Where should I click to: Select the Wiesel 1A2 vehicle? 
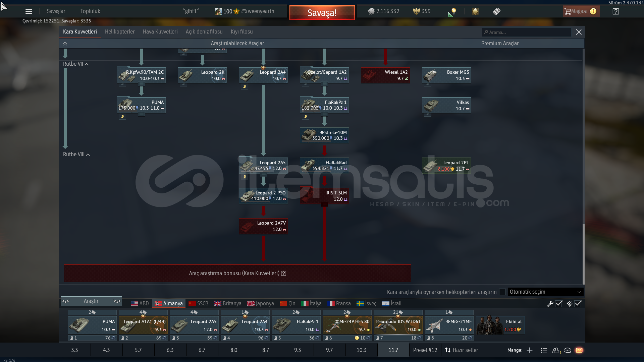pos(385,75)
